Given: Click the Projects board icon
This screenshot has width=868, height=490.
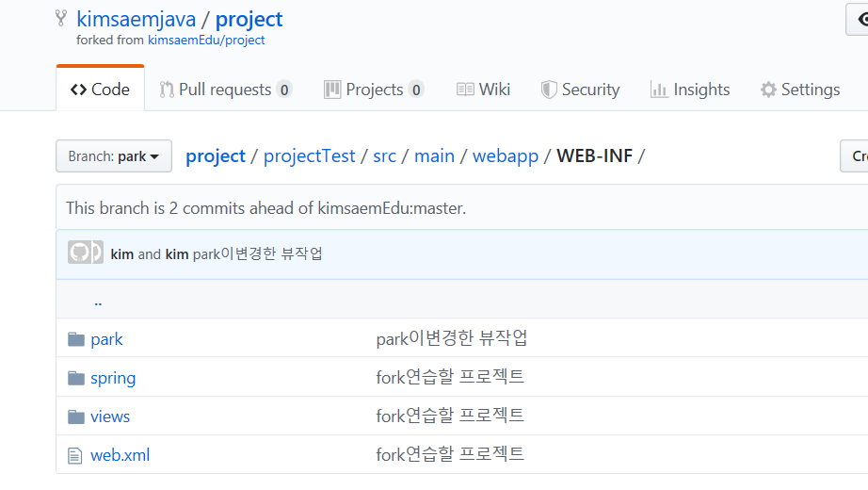Looking at the screenshot, I should [x=332, y=90].
